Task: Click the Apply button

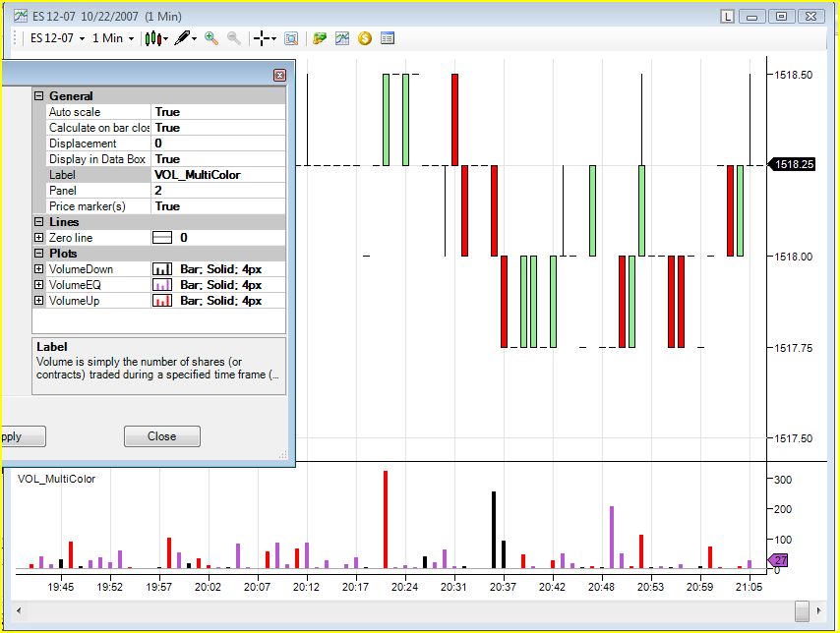Action: 24,436
